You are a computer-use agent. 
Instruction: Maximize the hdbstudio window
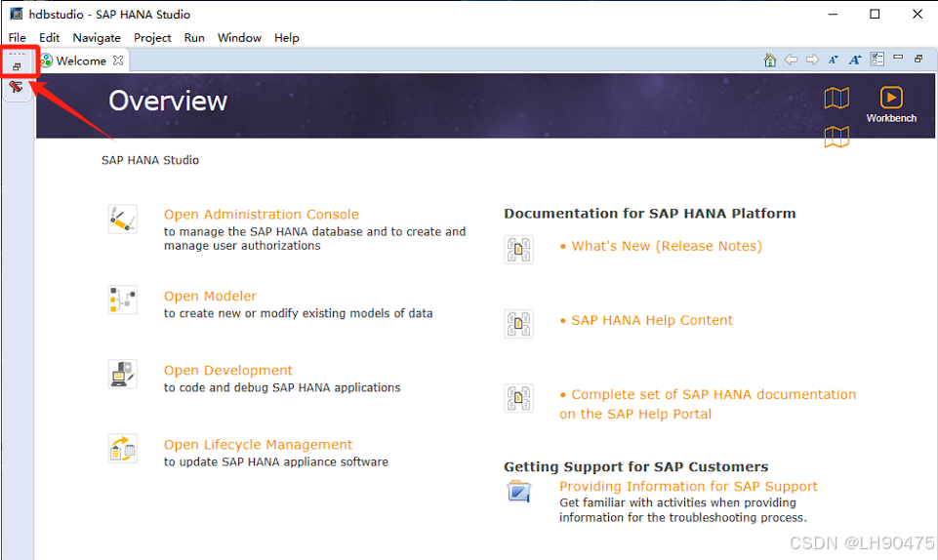pos(875,14)
